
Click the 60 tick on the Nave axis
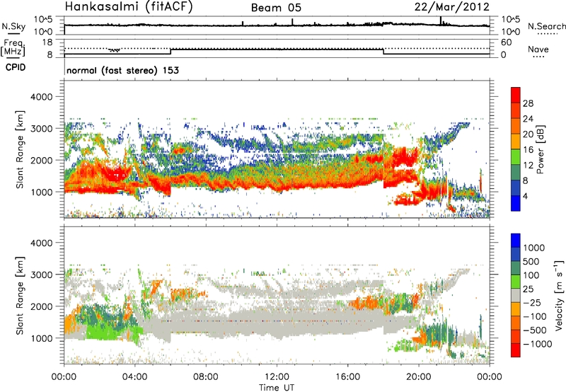point(506,42)
